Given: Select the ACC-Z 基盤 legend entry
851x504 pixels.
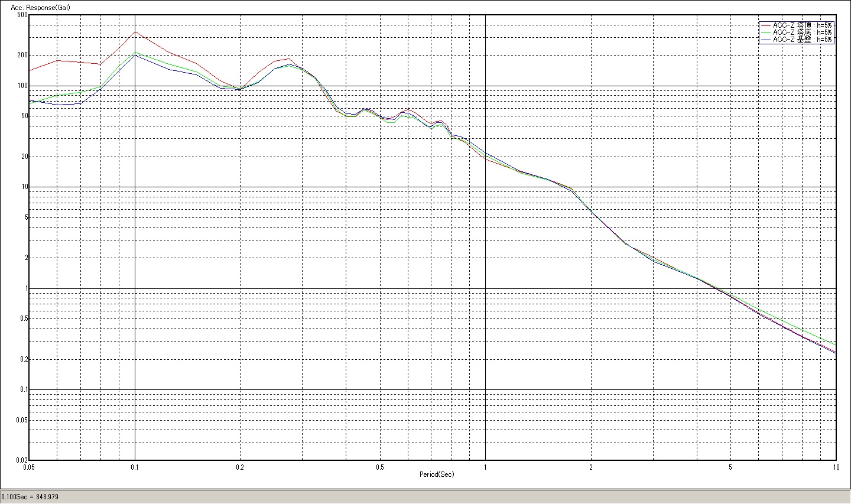Looking at the screenshot, I should 803,40.
